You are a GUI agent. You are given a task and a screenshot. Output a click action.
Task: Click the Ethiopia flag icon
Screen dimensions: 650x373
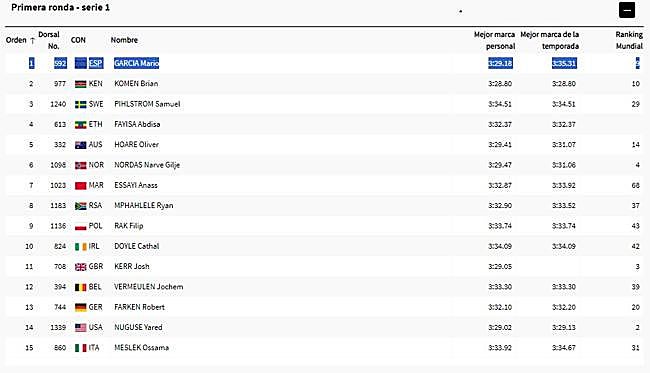(80, 125)
